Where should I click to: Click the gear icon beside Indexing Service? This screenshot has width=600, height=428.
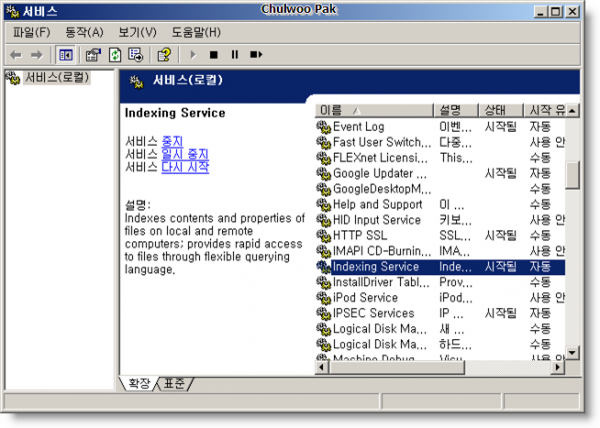[323, 267]
